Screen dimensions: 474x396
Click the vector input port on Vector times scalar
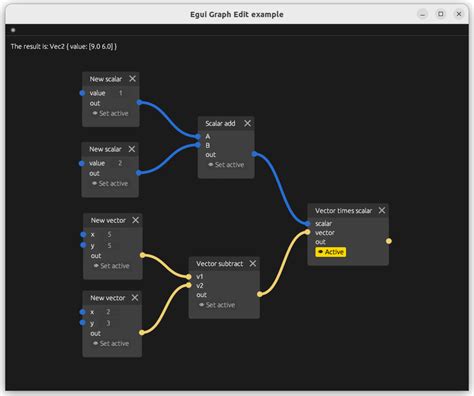point(308,232)
